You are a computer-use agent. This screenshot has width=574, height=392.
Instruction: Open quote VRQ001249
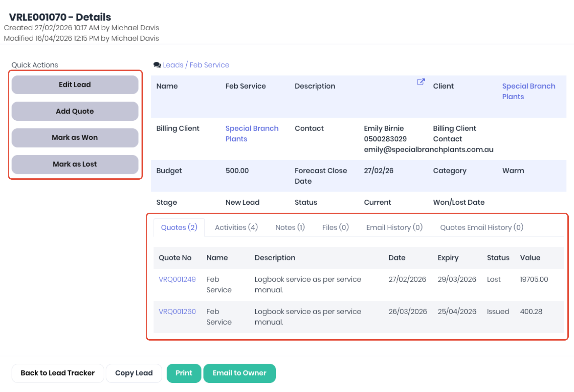177,279
